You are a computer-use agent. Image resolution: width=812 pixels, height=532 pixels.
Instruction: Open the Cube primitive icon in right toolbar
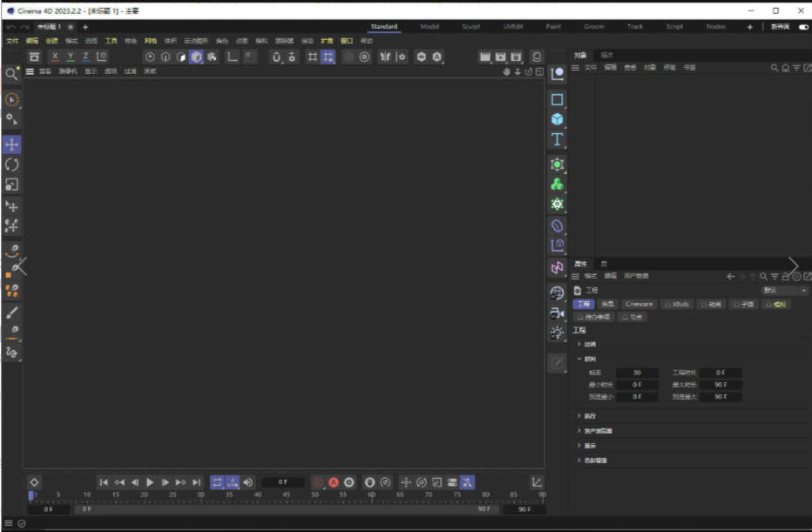click(x=556, y=119)
